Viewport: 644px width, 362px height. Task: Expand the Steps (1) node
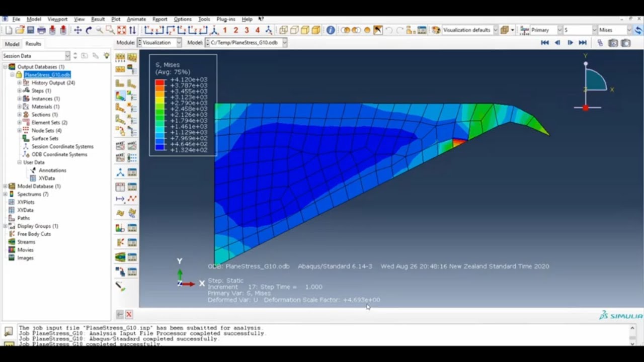pos(20,90)
